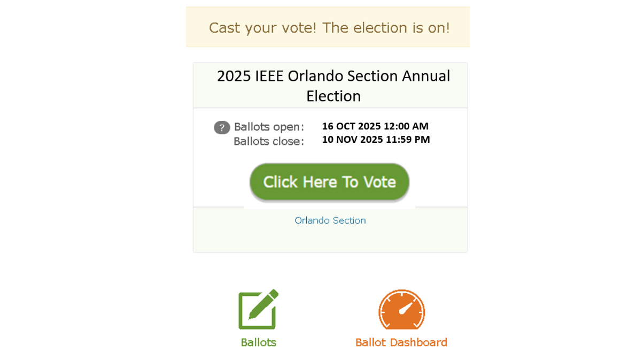The height and width of the screenshot is (359, 644).
Task: Click the "Ballots close:" label
Action: click(x=268, y=141)
